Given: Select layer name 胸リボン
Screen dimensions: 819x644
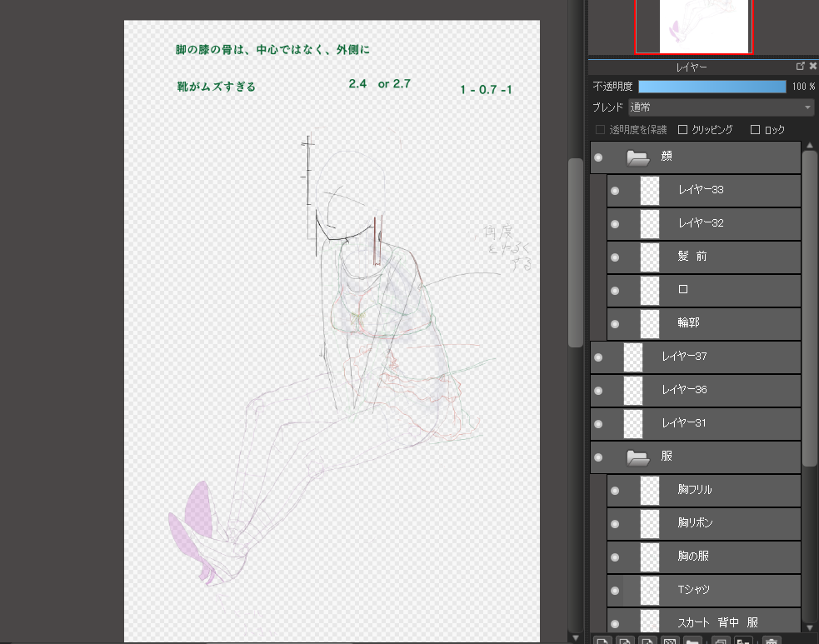Looking at the screenshot, I should [695, 523].
